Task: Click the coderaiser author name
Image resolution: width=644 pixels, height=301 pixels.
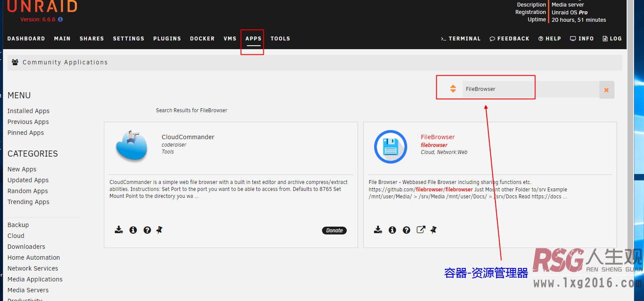Action: [174, 145]
